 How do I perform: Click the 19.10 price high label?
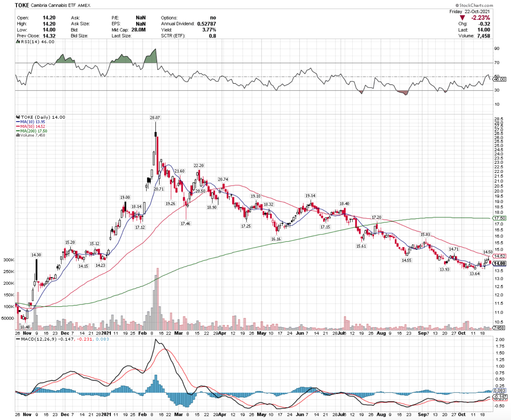[255, 196]
